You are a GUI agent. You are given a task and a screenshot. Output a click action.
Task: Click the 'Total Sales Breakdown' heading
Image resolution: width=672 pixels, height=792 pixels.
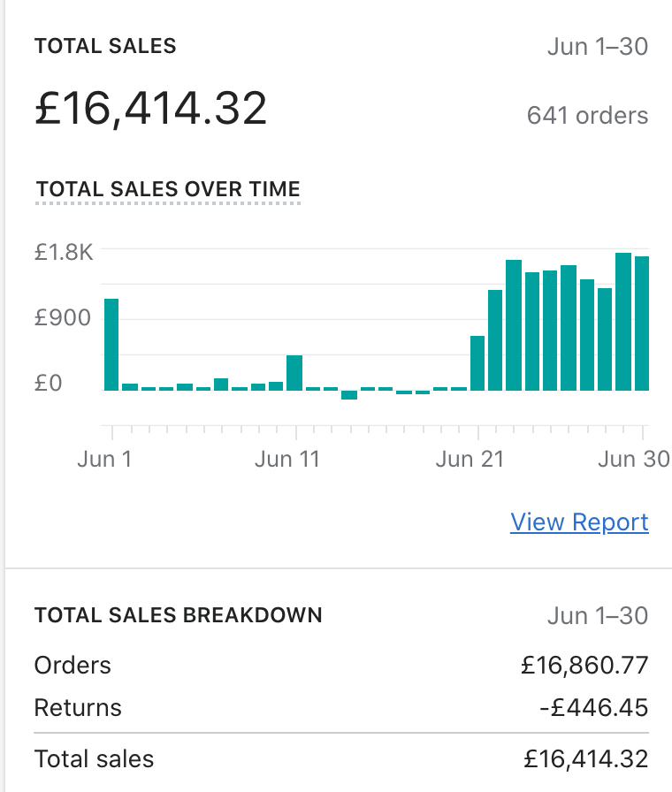pyautogui.click(x=178, y=615)
